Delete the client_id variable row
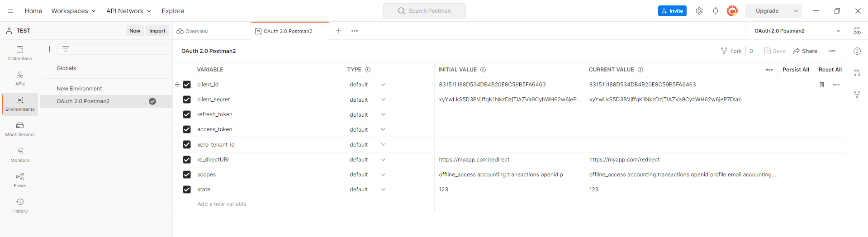This screenshot has height=237, width=868. tap(822, 85)
